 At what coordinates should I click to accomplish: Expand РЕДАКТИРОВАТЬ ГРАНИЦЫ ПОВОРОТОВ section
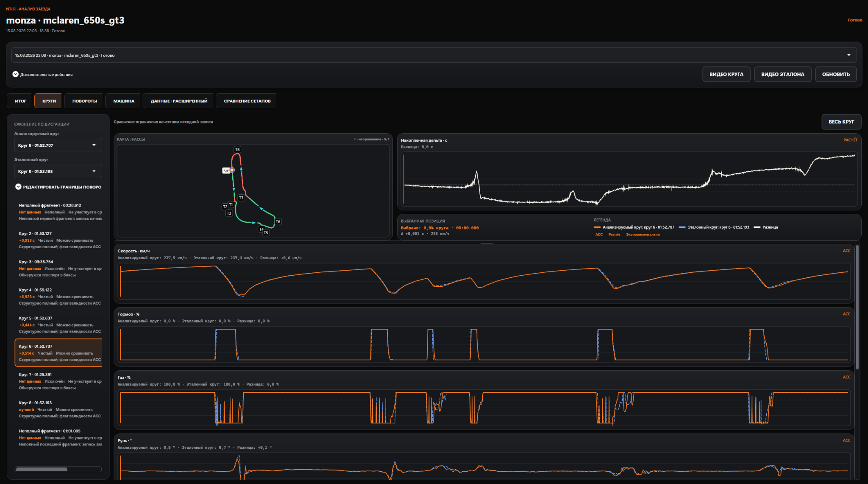58,187
